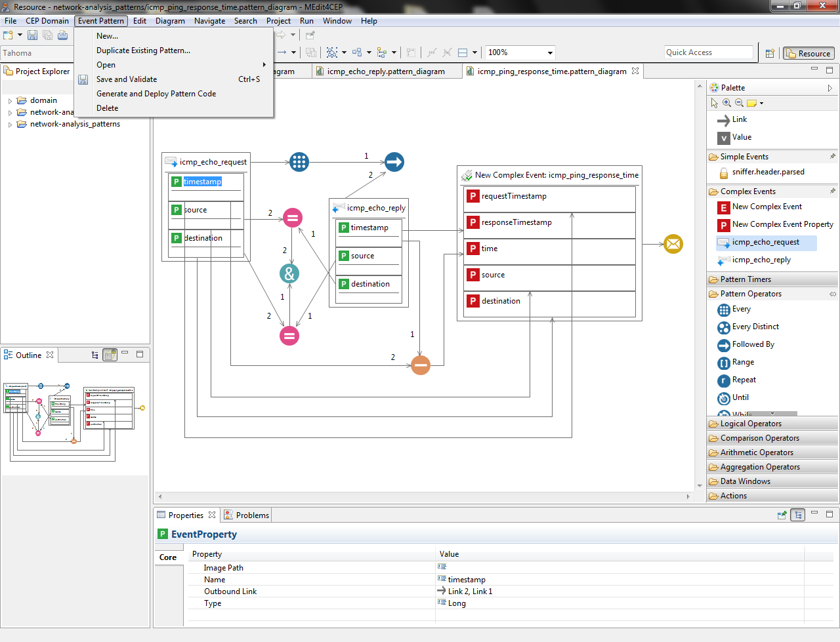Toggle Show Advanced Properties in Properties view
The image size is (840, 642).
click(x=797, y=515)
